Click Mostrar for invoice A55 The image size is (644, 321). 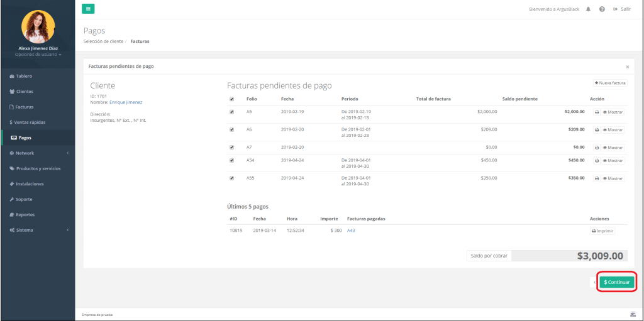click(x=613, y=178)
